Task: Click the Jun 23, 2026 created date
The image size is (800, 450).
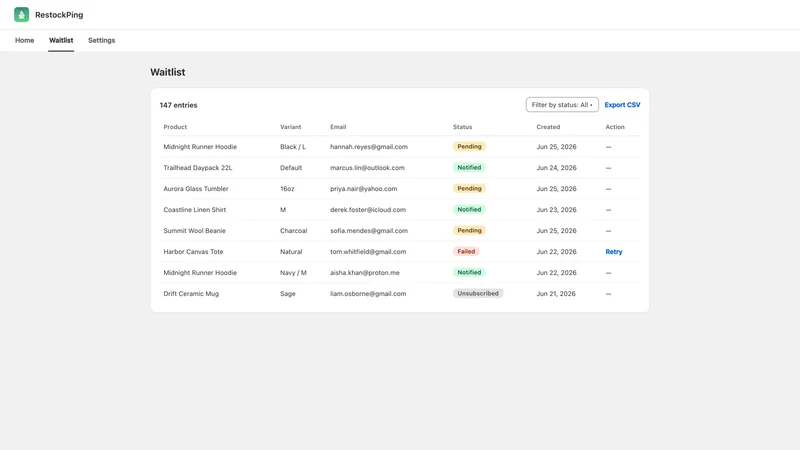Action: click(556, 210)
